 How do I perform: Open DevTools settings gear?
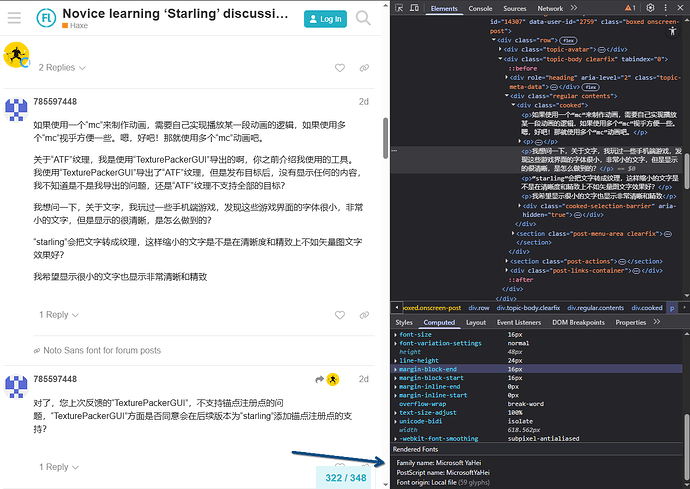(651, 8)
